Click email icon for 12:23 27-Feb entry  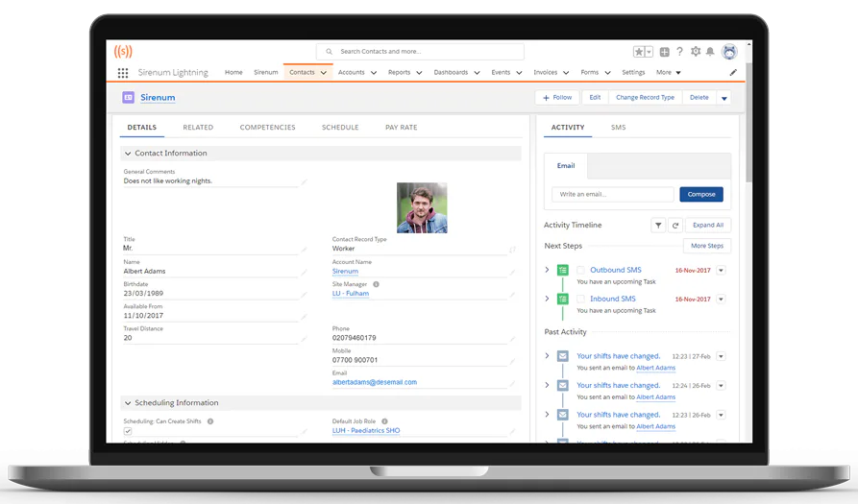(x=562, y=356)
